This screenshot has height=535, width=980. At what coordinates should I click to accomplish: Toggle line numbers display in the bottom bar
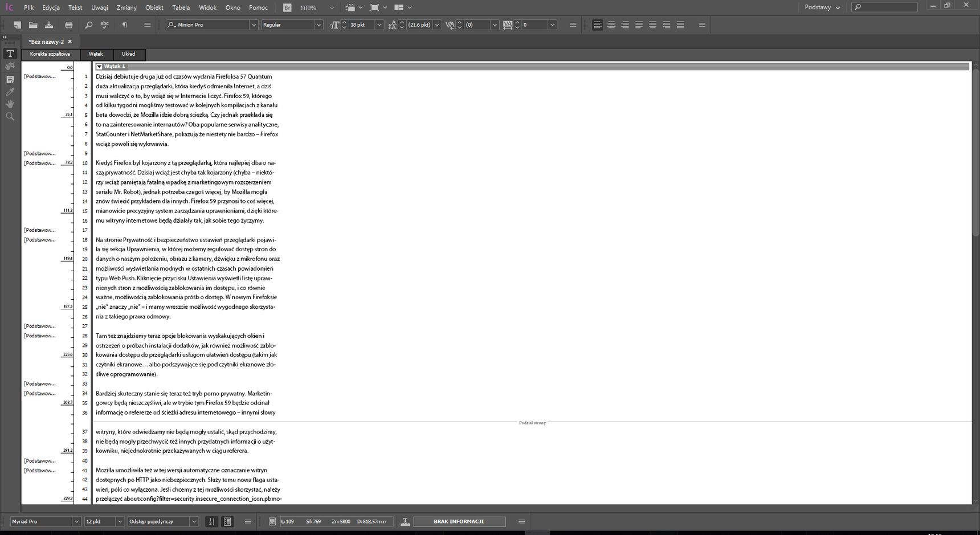(211, 521)
